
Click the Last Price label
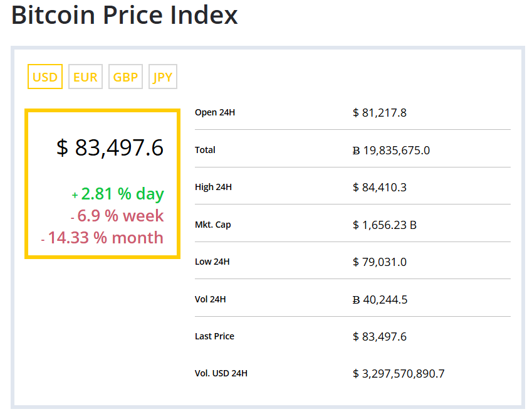(x=214, y=336)
